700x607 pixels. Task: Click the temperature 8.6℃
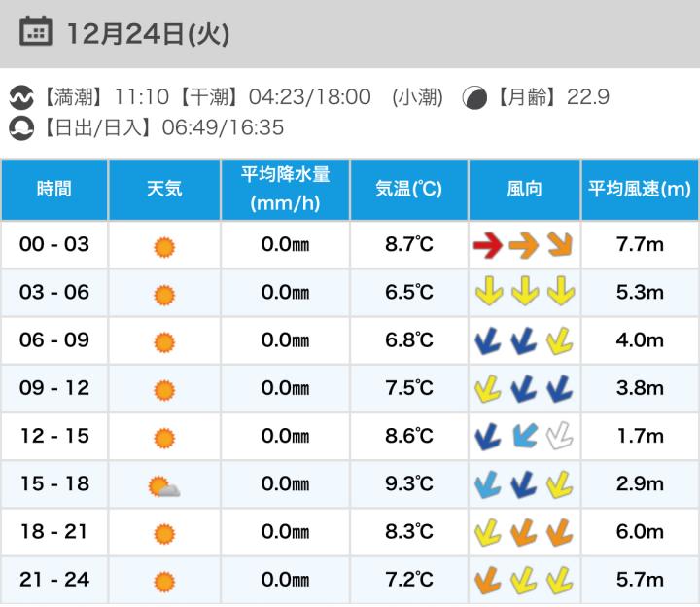(409, 436)
